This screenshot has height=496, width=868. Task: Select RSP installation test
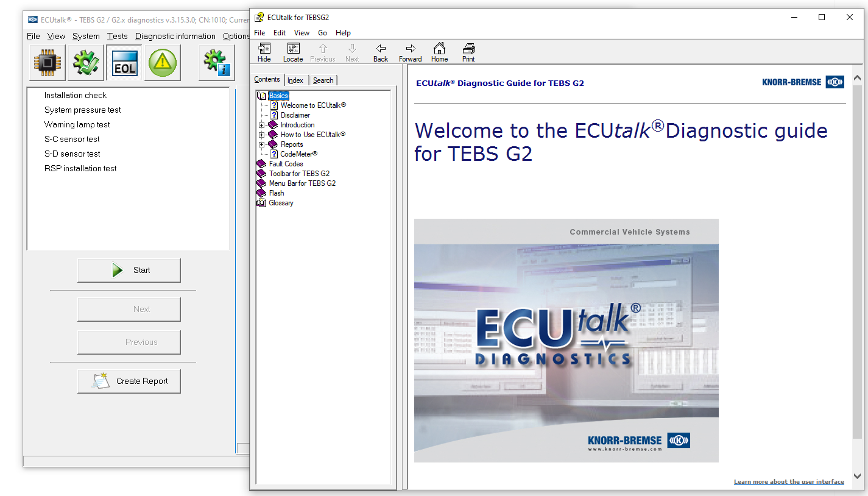(80, 169)
